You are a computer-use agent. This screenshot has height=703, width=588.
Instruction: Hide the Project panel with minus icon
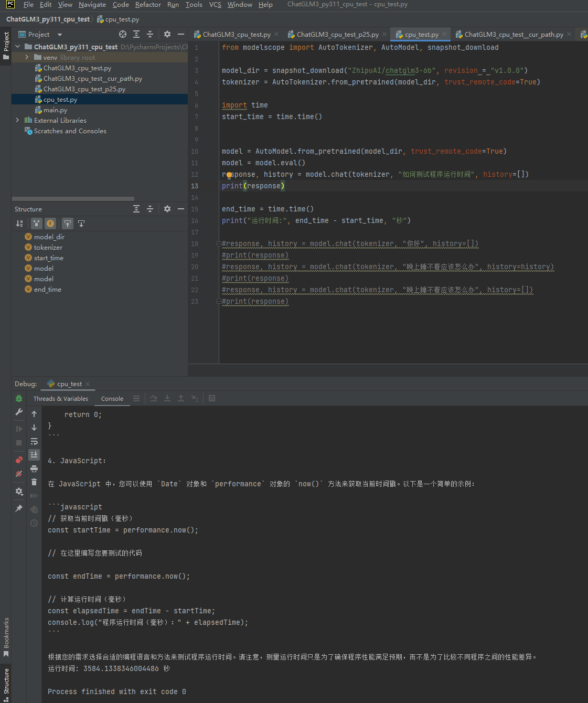point(181,34)
